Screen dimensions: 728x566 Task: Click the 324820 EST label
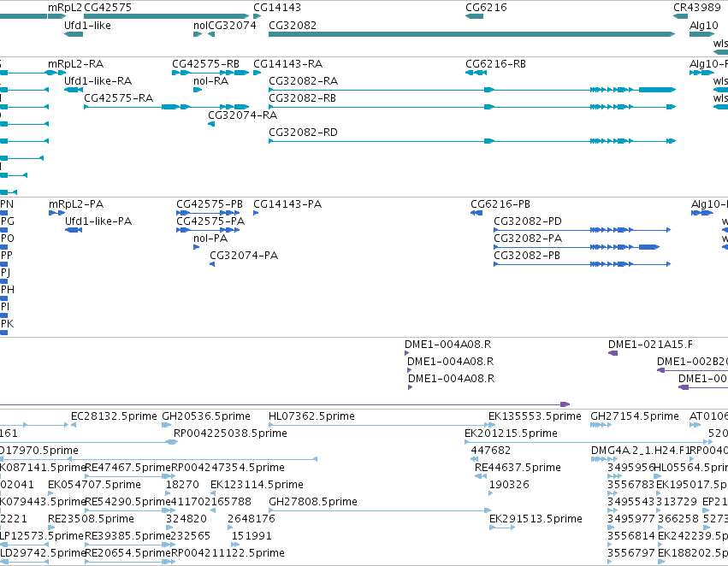[186, 519]
